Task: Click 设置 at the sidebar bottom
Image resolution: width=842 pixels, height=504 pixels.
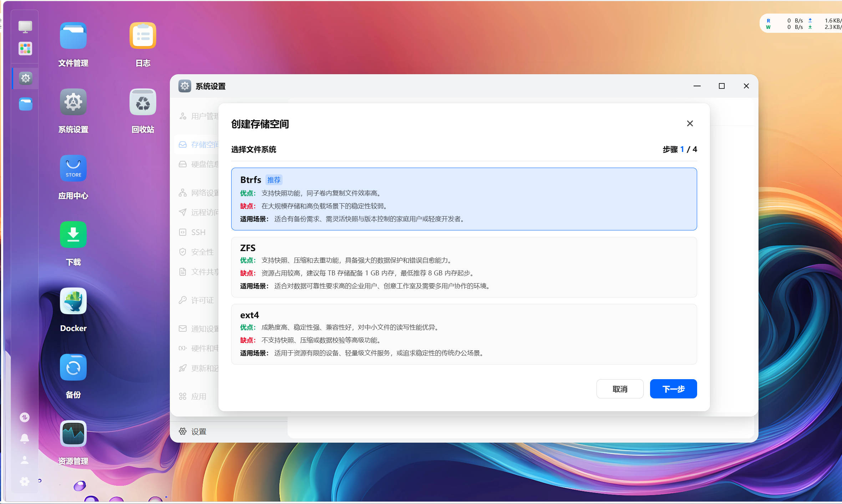Action: coord(198,432)
